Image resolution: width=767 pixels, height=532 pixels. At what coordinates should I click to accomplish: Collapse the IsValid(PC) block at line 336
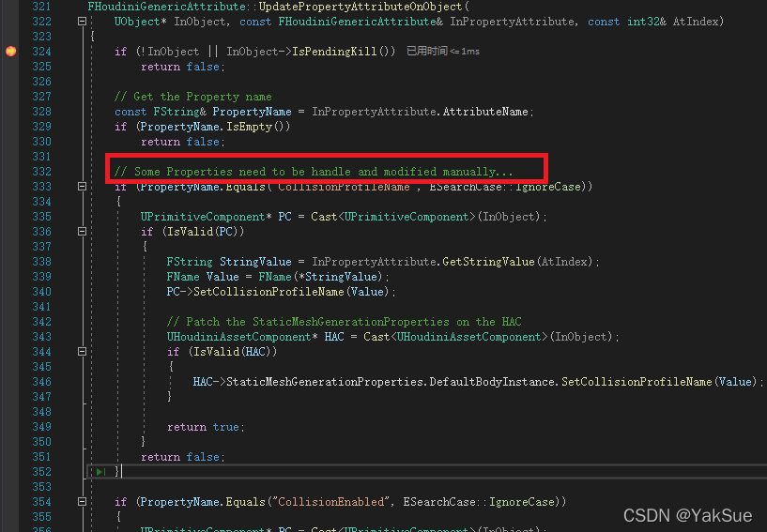(x=83, y=231)
